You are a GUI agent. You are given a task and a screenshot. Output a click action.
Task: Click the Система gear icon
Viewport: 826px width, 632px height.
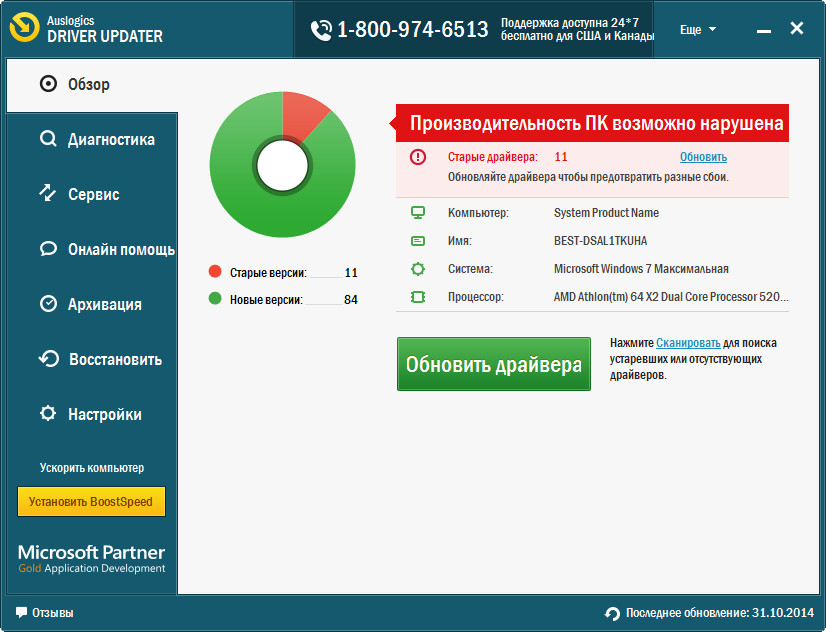click(x=418, y=269)
